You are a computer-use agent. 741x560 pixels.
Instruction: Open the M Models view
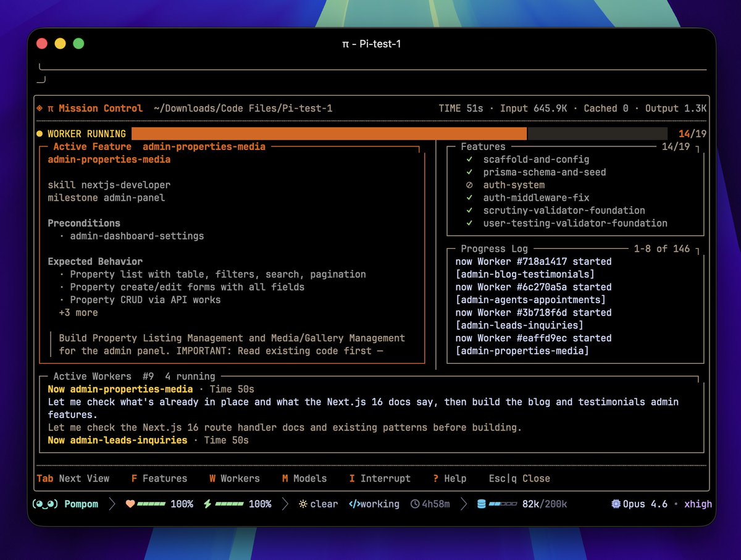[304, 479]
